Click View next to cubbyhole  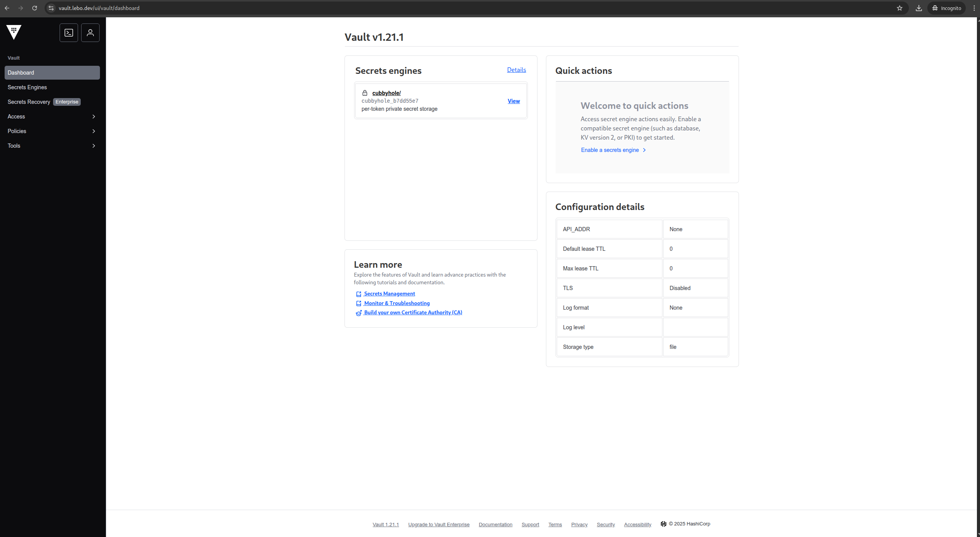[x=513, y=101]
